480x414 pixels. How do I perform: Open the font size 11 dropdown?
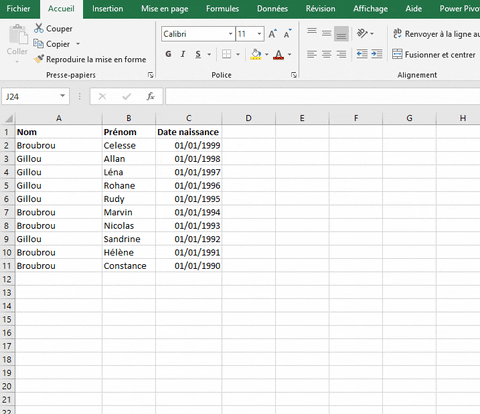coord(259,34)
